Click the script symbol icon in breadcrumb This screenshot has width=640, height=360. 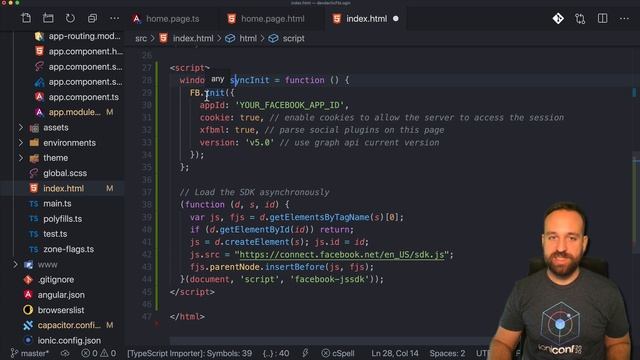pyautogui.click(x=273, y=38)
